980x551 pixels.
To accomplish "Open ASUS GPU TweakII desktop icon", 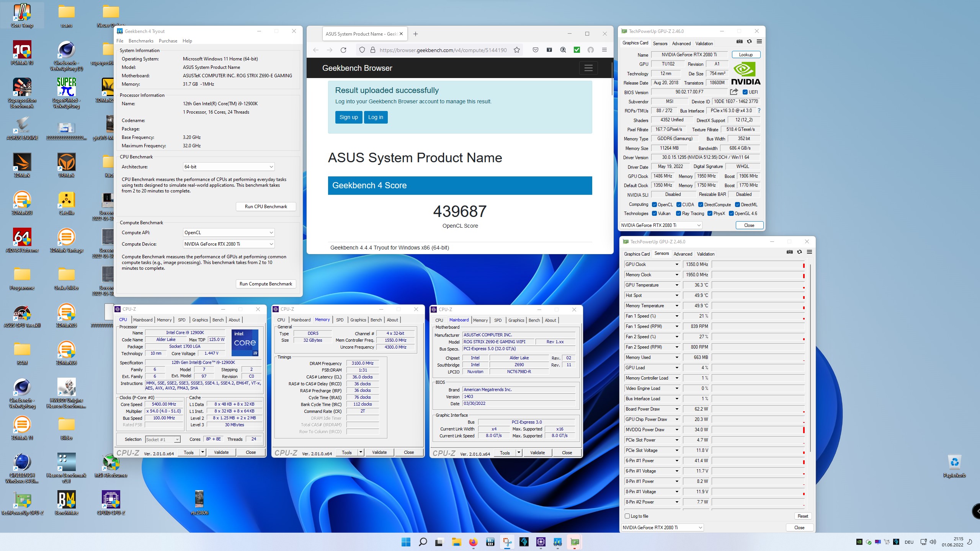I will click(22, 315).
